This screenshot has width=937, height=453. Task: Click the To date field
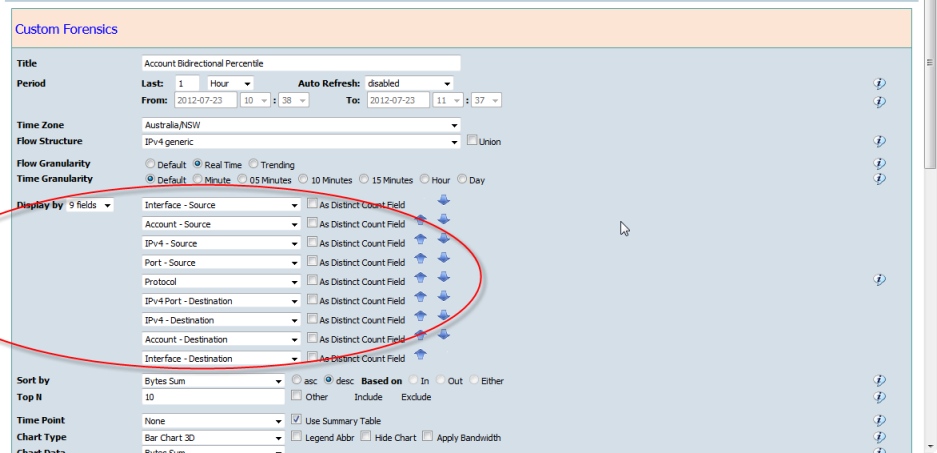click(398, 100)
